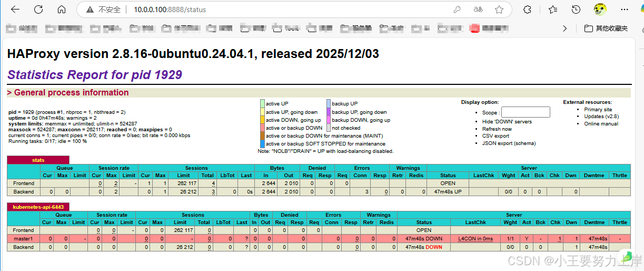Click the active UP green legend swatch
The height and width of the screenshot is (271, 644).
tap(262, 104)
